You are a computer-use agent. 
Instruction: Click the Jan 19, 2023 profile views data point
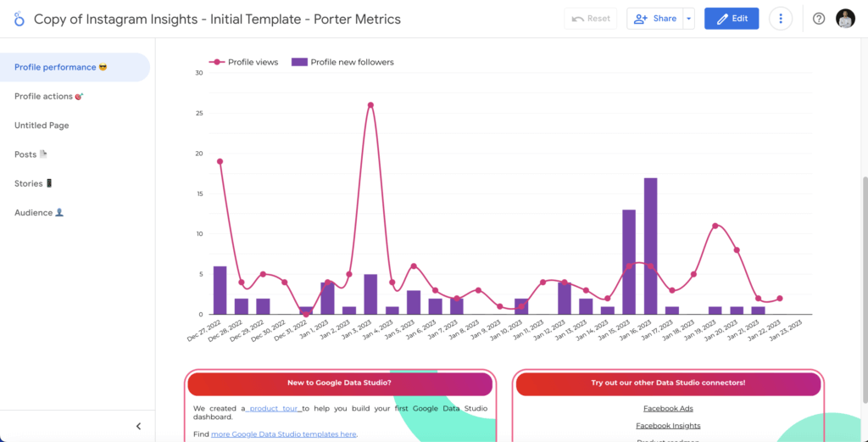click(715, 226)
